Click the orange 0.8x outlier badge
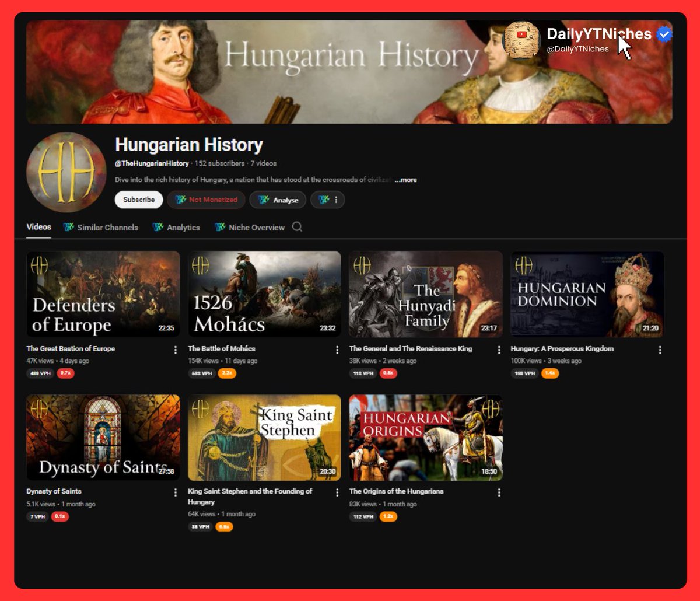700x601 pixels. (224, 527)
